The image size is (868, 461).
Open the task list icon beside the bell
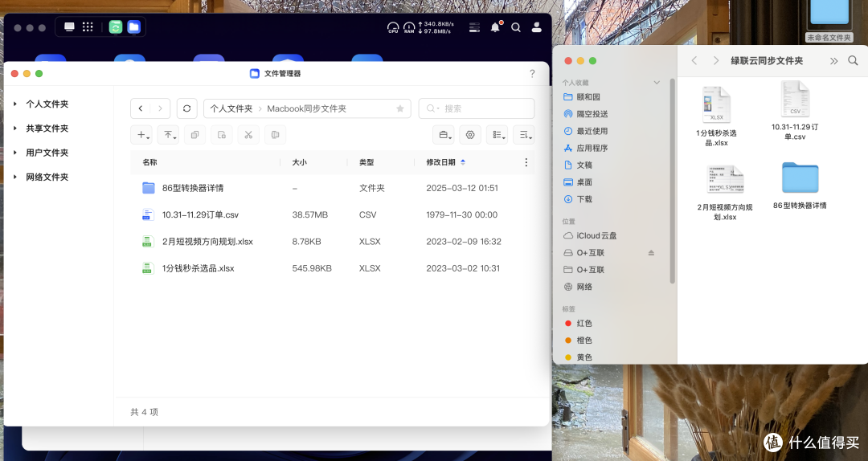click(x=474, y=27)
